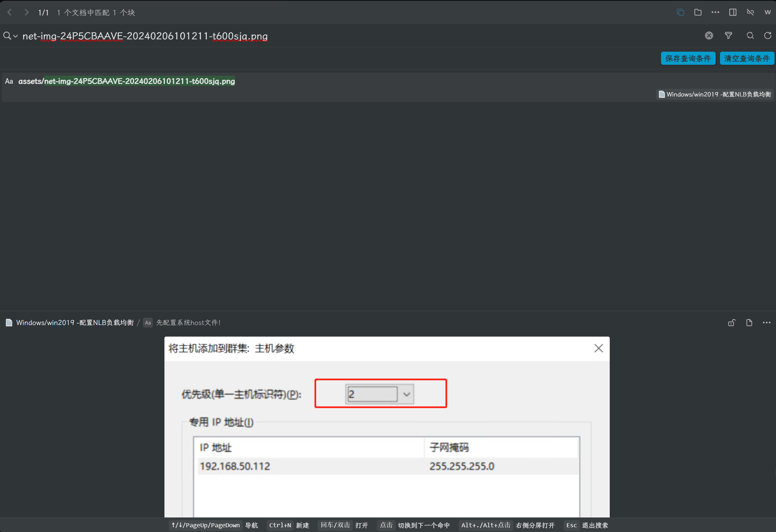Refresh the search results

tap(768, 36)
